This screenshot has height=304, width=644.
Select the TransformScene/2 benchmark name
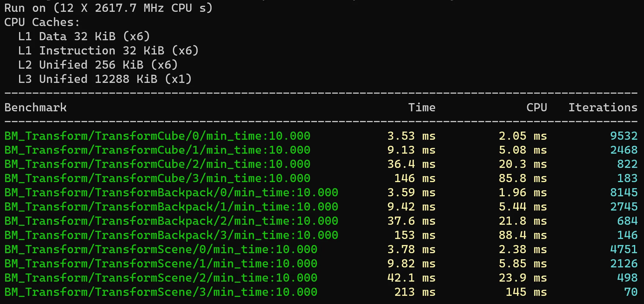click(x=161, y=278)
